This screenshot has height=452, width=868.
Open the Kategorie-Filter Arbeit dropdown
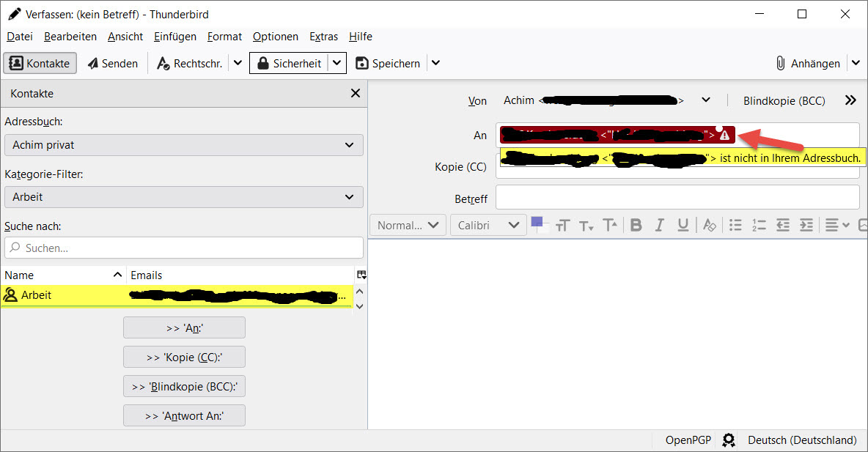(184, 197)
